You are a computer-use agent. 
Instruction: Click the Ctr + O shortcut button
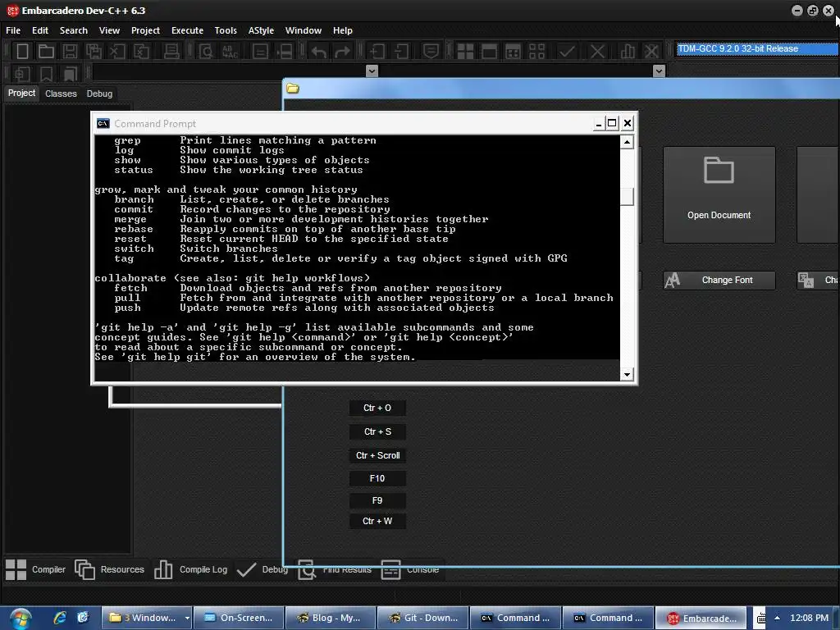coord(377,409)
